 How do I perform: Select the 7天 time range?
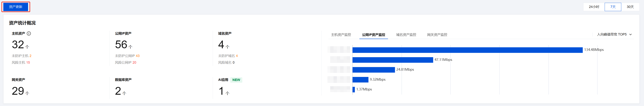point(613,7)
